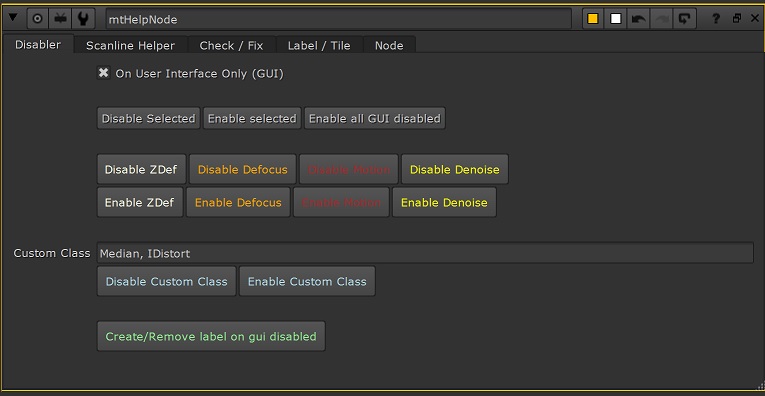Open the Check / Fix tab
This screenshot has height=396, width=765.
point(231,45)
